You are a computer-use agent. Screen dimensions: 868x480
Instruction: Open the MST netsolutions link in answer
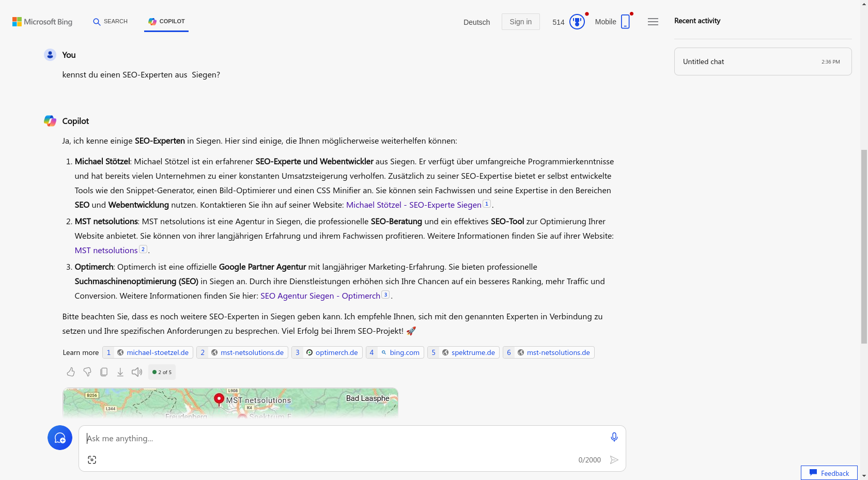coord(106,251)
